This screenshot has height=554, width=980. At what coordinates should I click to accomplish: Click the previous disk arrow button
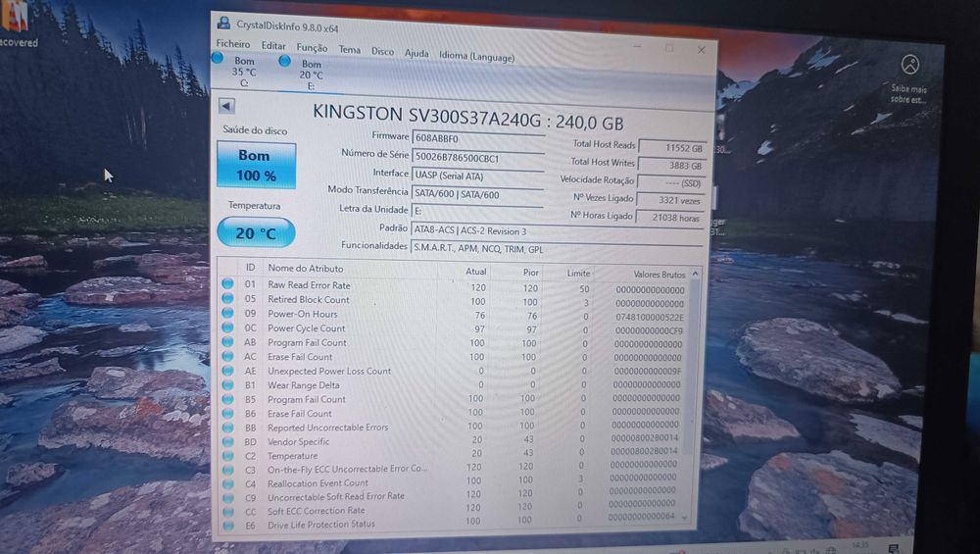(227, 106)
